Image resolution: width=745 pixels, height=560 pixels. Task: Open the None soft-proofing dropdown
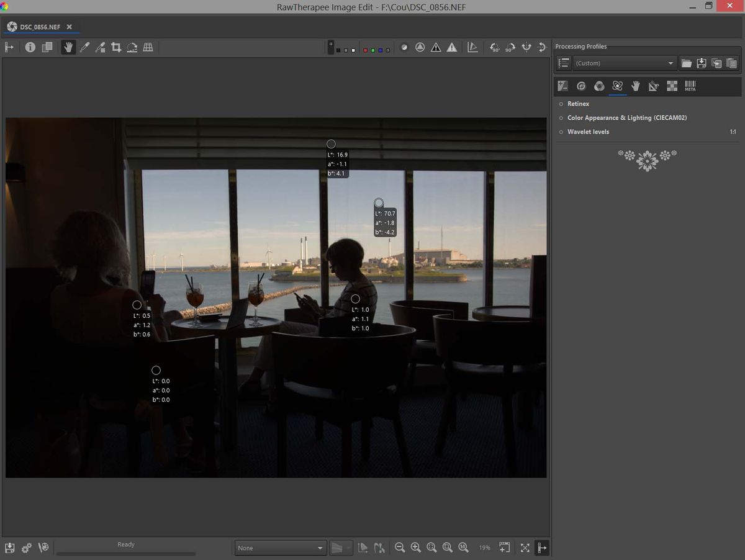pos(281,548)
